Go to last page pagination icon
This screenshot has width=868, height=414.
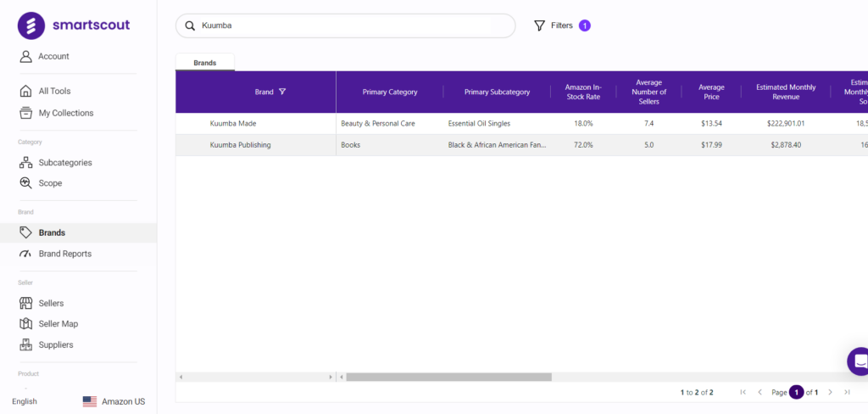tap(847, 393)
